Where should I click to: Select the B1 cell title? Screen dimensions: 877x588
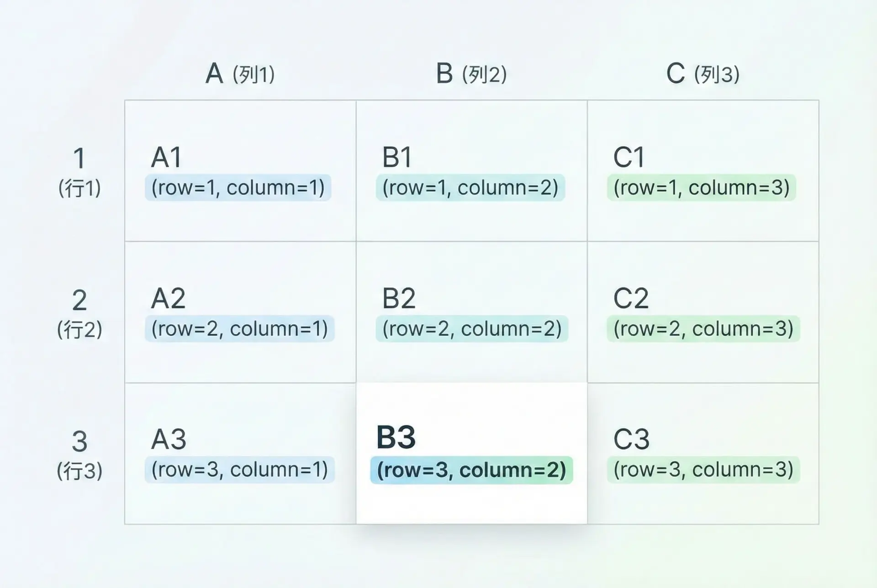tap(397, 157)
